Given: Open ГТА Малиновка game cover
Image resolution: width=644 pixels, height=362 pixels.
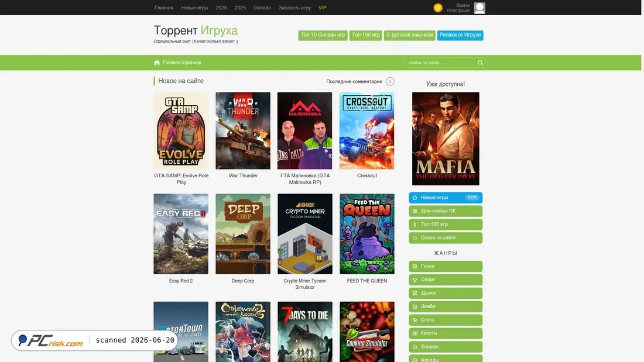Looking at the screenshot, I should point(305,130).
